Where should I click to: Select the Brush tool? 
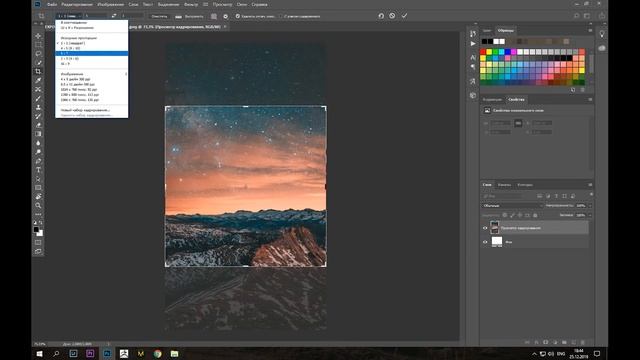click(38, 98)
